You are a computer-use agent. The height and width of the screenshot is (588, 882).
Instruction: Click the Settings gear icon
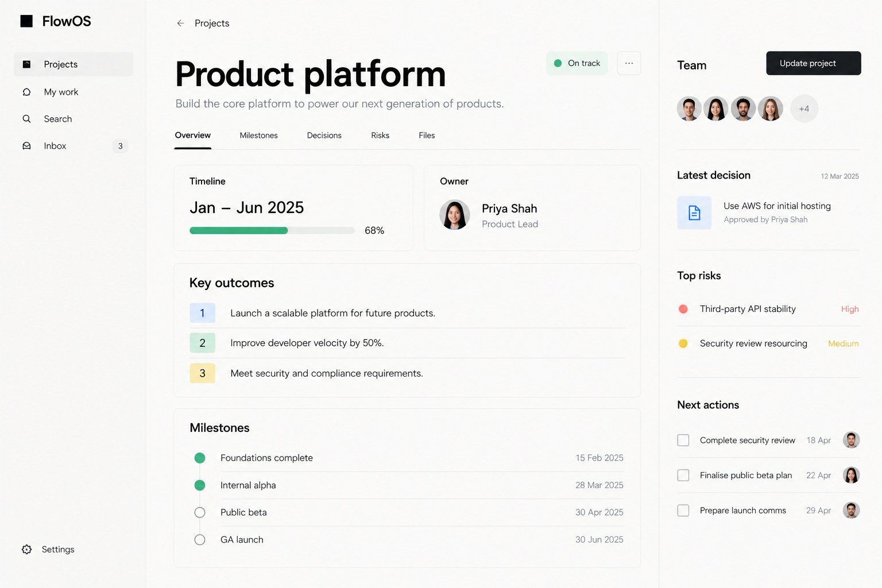[x=26, y=550]
